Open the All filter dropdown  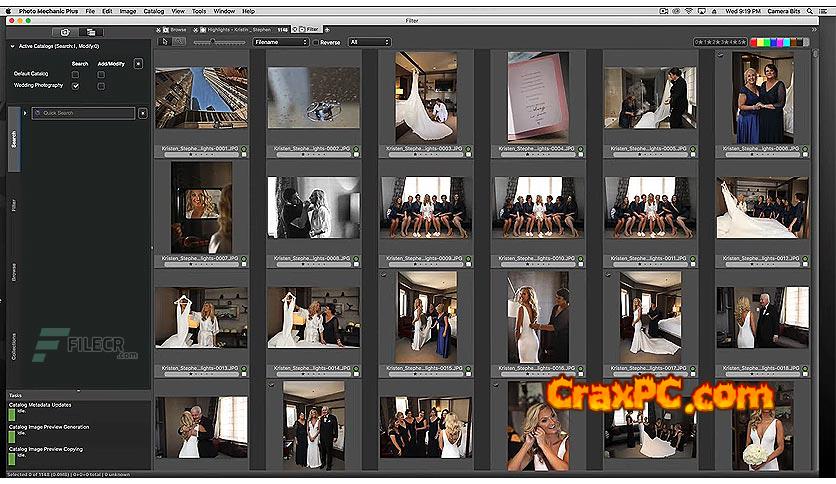click(x=369, y=42)
